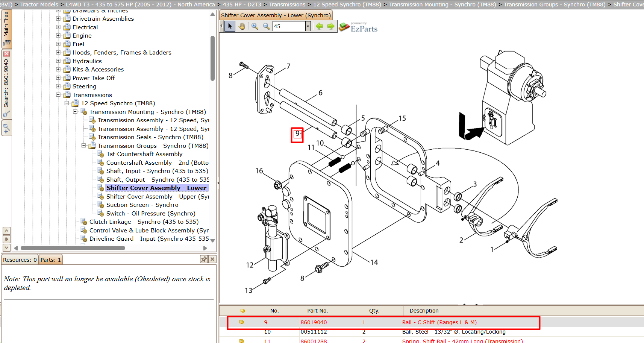The width and height of the screenshot is (644, 343).
Task: Open the new search magnifier tab
Action: pos(6,128)
